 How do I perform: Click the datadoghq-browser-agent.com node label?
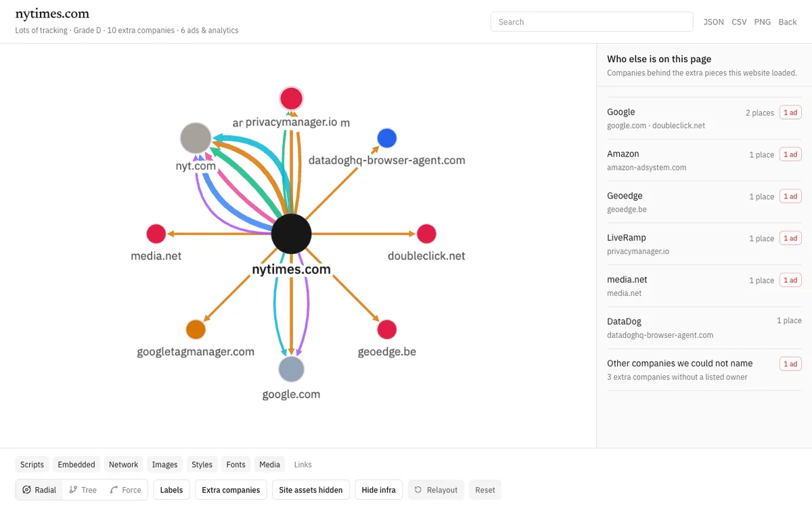pyautogui.click(x=386, y=161)
